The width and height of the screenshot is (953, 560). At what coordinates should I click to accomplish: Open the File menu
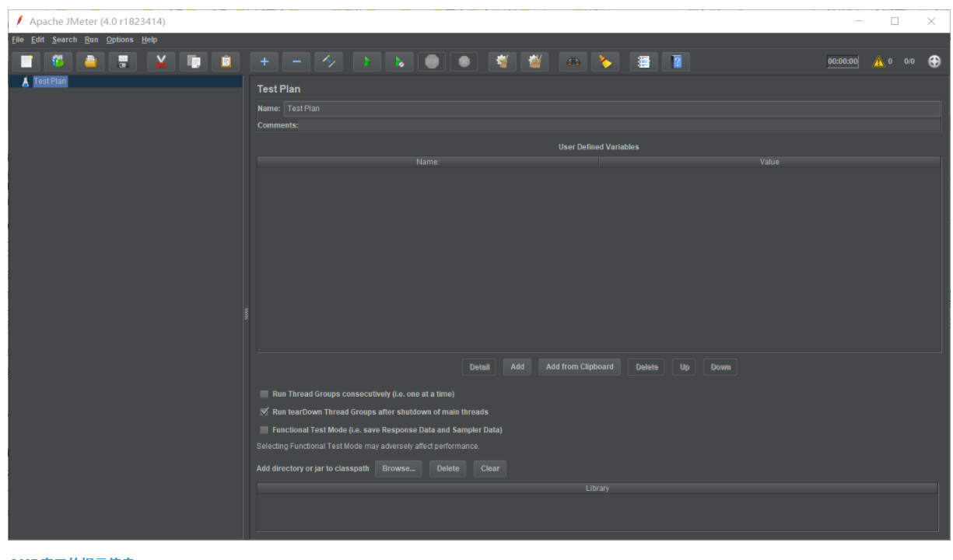click(x=18, y=40)
